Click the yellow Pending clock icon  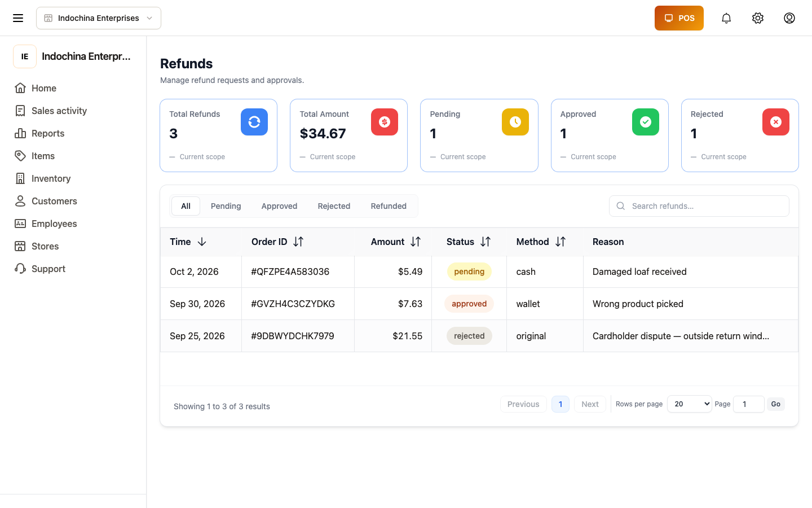click(x=515, y=122)
